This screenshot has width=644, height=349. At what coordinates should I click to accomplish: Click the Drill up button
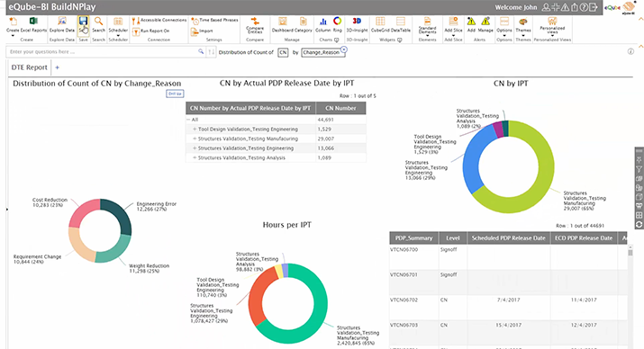(175, 94)
